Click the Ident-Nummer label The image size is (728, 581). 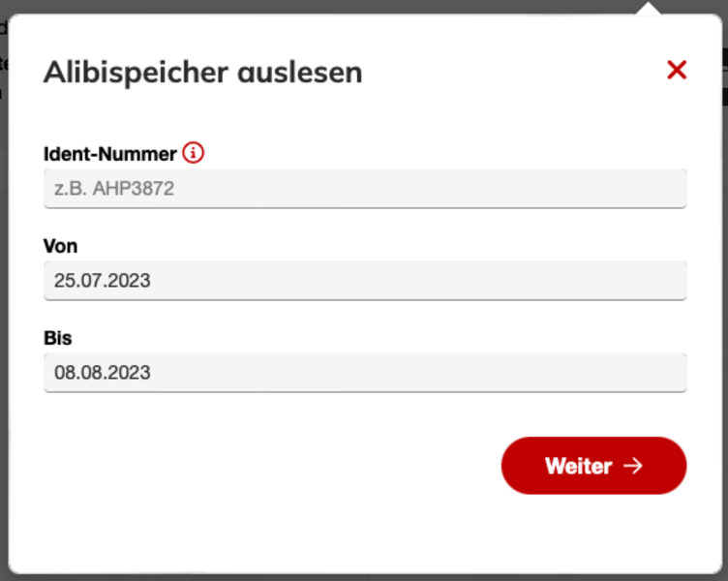(x=110, y=153)
